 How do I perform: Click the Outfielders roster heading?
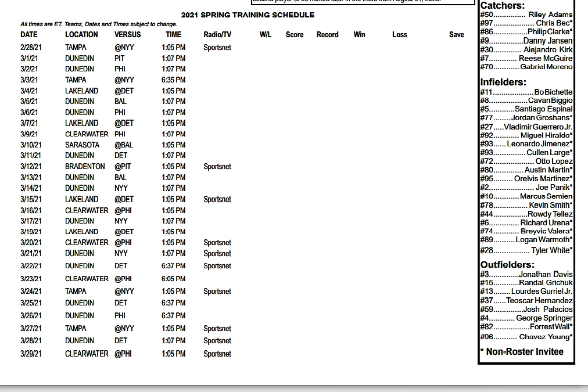[507, 265]
